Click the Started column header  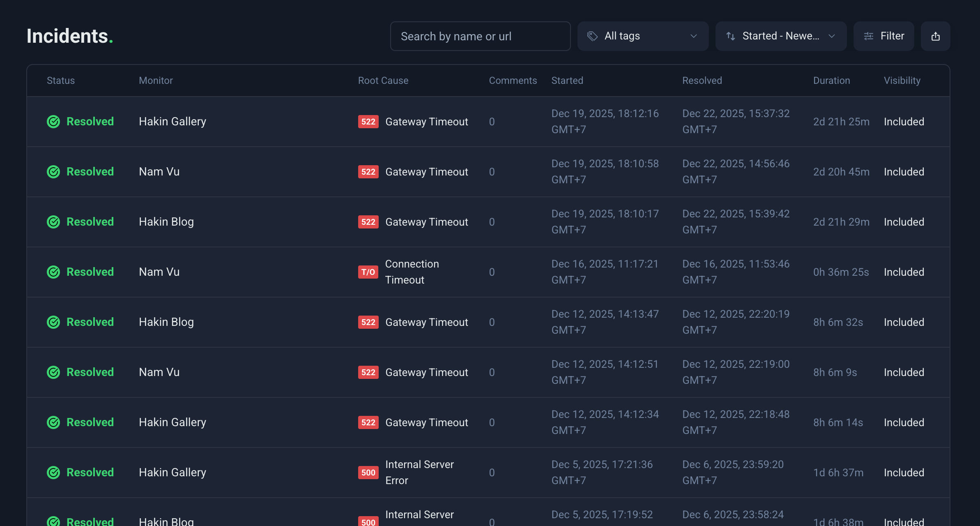(x=567, y=81)
